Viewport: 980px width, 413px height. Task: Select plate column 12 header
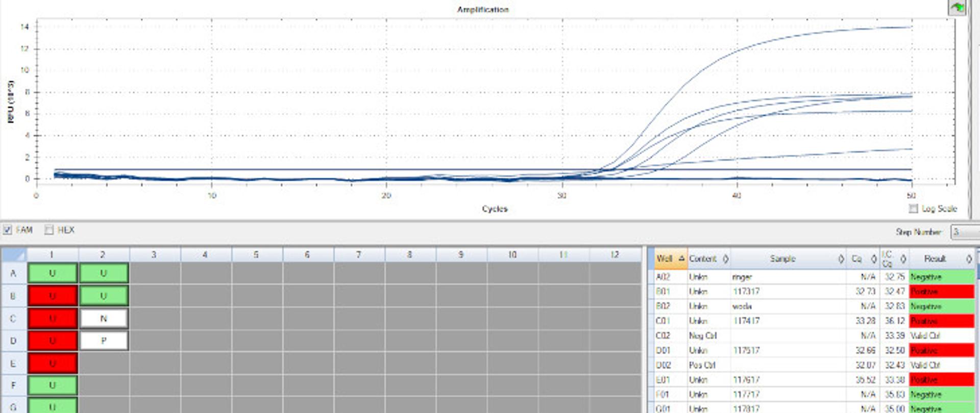(615, 254)
